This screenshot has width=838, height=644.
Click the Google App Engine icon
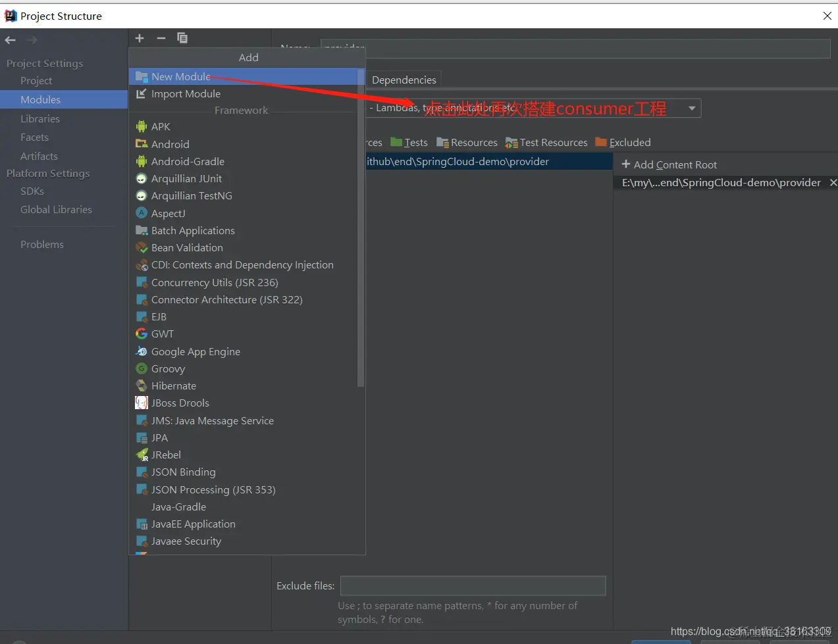point(141,351)
